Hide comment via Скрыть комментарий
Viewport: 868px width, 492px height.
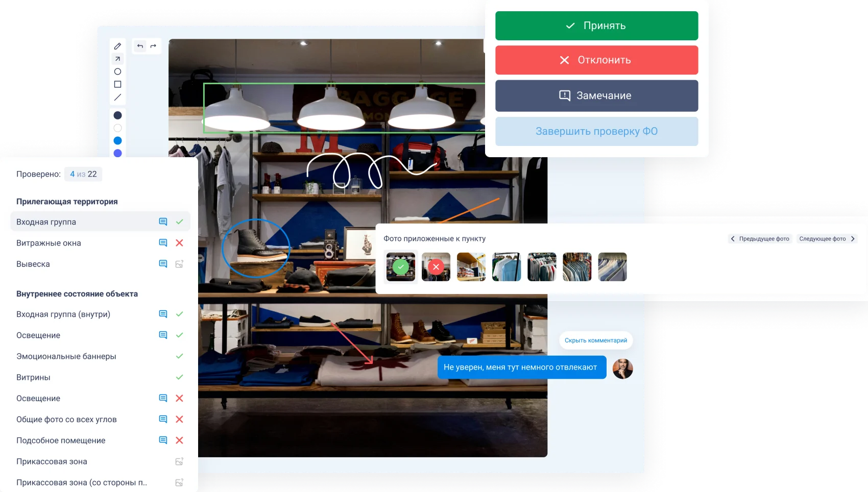pos(595,340)
